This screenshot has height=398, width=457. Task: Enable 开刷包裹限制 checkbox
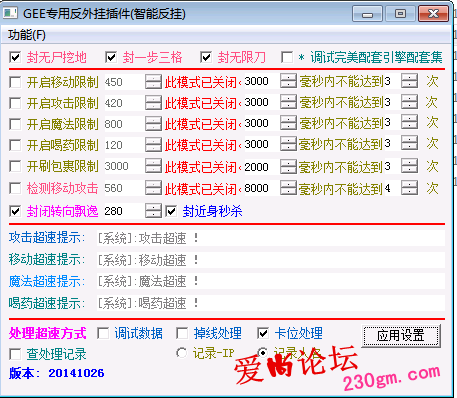tap(15, 166)
